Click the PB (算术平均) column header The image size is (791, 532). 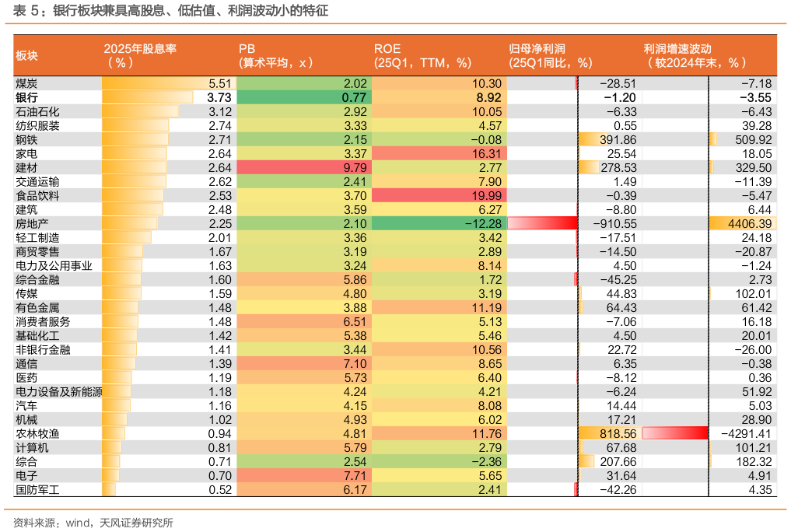click(275, 55)
